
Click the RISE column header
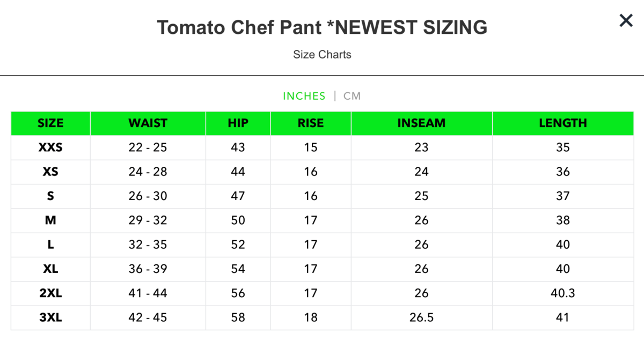(311, 123)
